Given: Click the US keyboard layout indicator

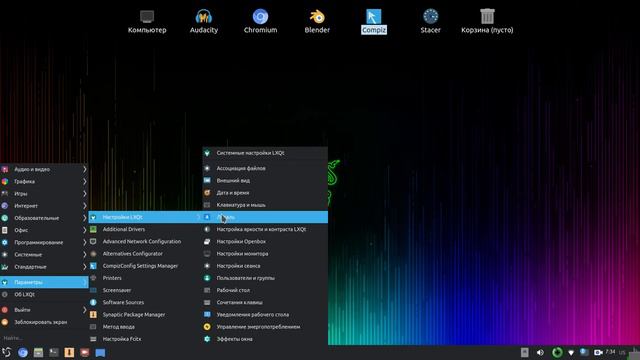Looking at the screenshot, I should coord(622,353).
